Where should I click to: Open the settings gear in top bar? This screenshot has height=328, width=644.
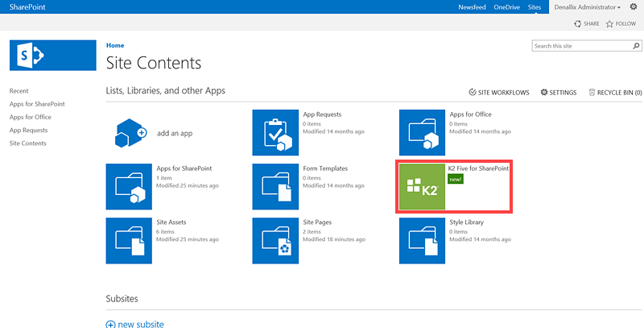tap(633, 6)
